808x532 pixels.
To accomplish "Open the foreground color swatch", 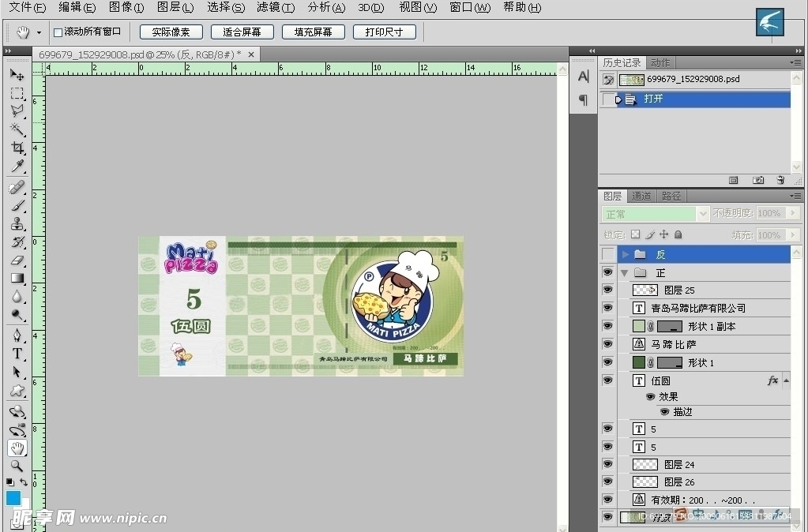I will tap(13, 498).
